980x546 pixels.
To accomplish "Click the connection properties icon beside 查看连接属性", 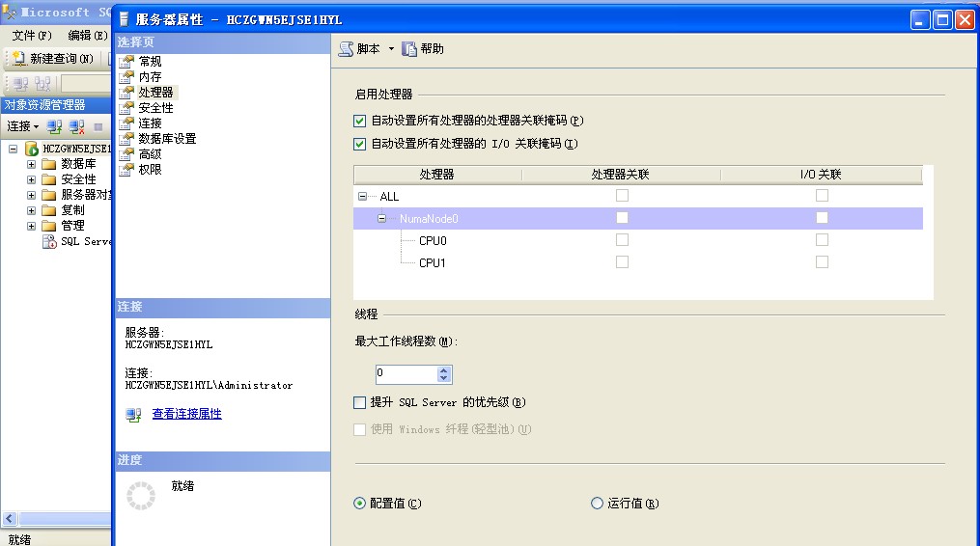I will (x=133, y=415).
